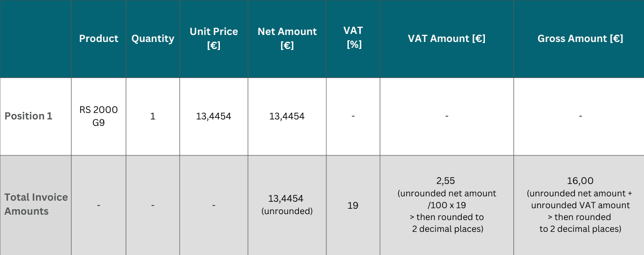Select the Quantity column header

tap(153, 39)
